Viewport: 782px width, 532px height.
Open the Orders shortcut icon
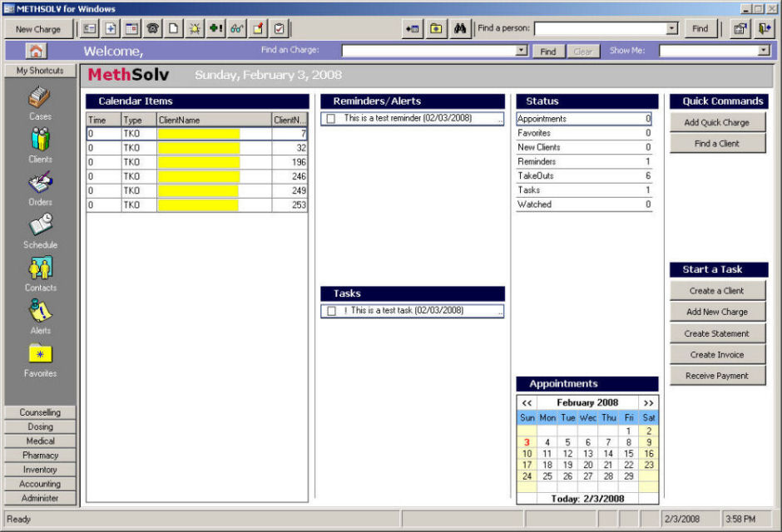(40, 182)
